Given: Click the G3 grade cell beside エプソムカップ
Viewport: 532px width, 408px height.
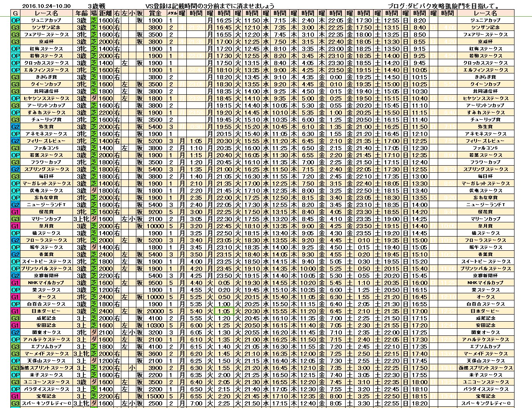Looking at the screenshot, I should pyautogui.click(x=15, y=347).
